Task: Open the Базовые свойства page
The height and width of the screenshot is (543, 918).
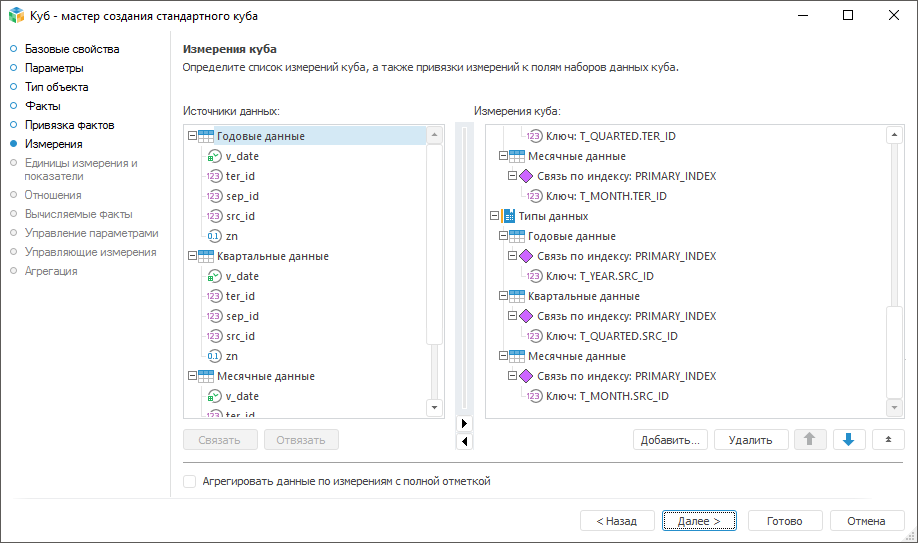Action: pyautogui.click(x=71, y=49)
